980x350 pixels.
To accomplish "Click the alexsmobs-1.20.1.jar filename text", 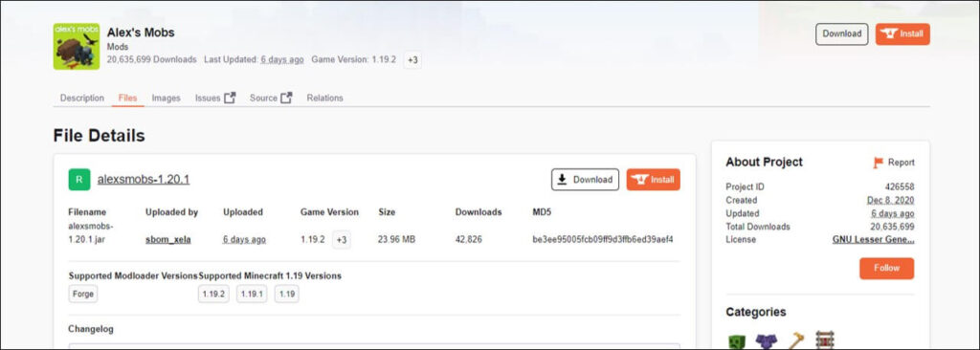I will pyautogui.click(x=91, y=232).
